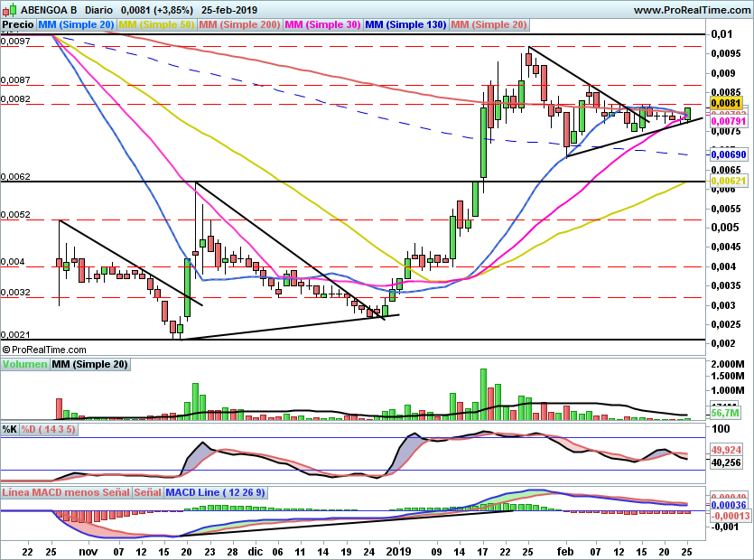Viewport: 754px width, 560px height.
Task: Click the blue MM (Simple 20) label
Action: pos(76,24)
